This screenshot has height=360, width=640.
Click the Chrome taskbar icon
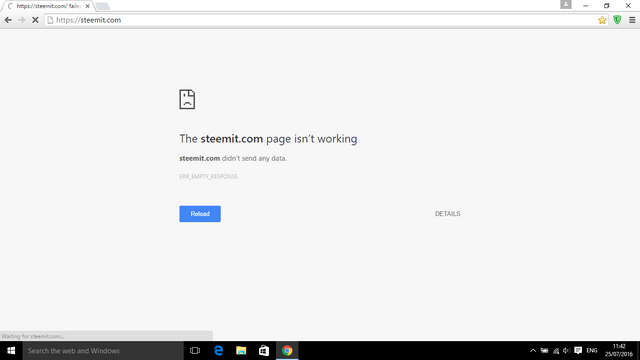point(287,351)
